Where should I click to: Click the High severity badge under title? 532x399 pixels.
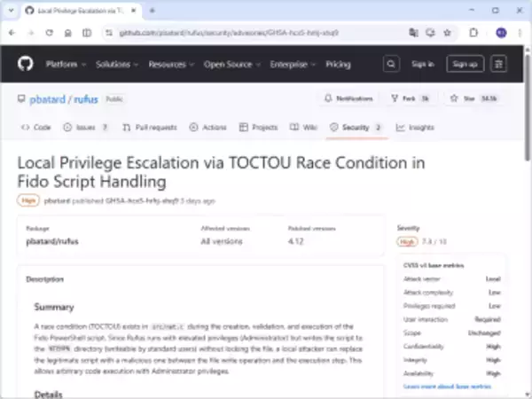(x=28, y=200)
